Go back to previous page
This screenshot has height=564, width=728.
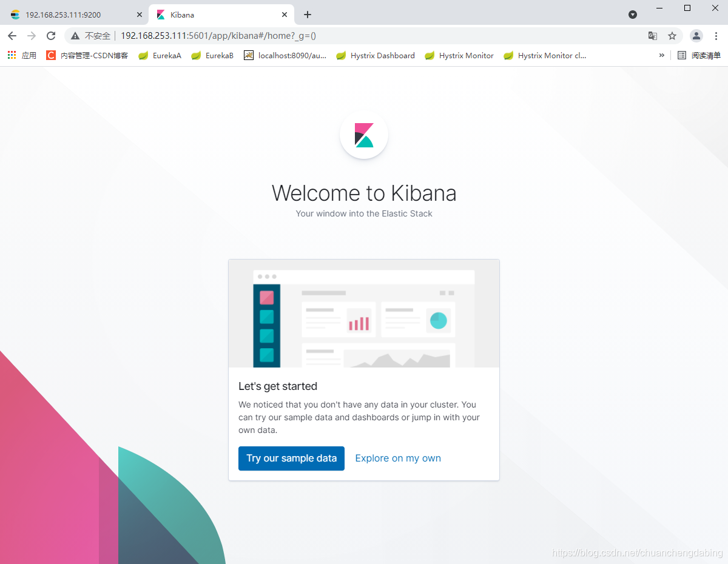coord(12,36)
